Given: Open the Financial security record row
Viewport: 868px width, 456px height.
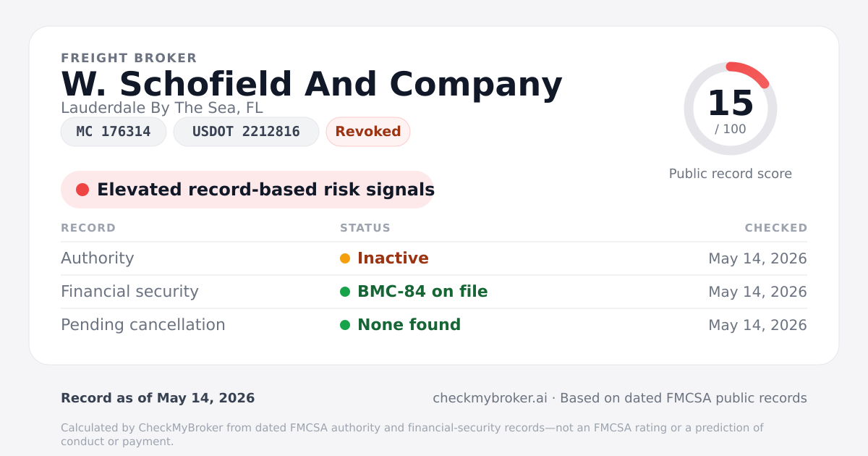Looking at the screenshot, I should click(434, 292).
